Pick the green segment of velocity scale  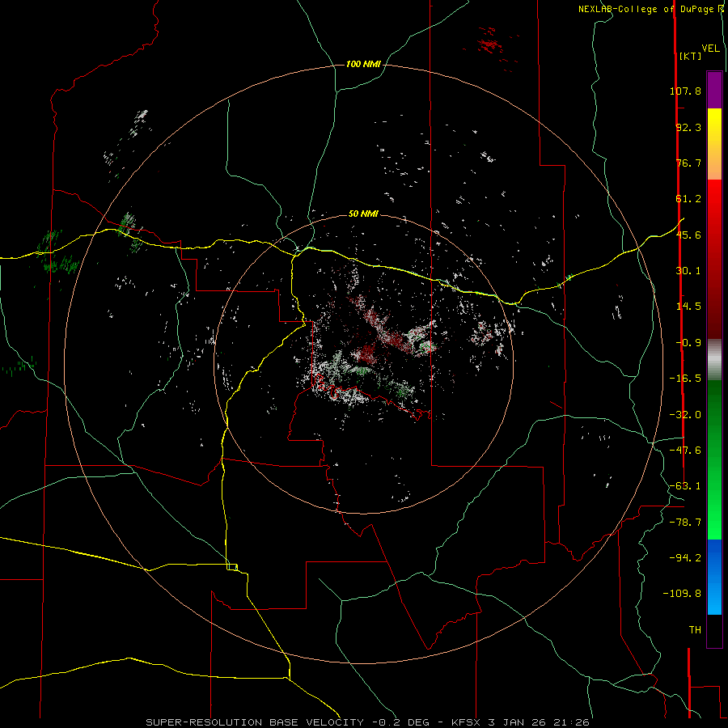click(x=714, y=459)
